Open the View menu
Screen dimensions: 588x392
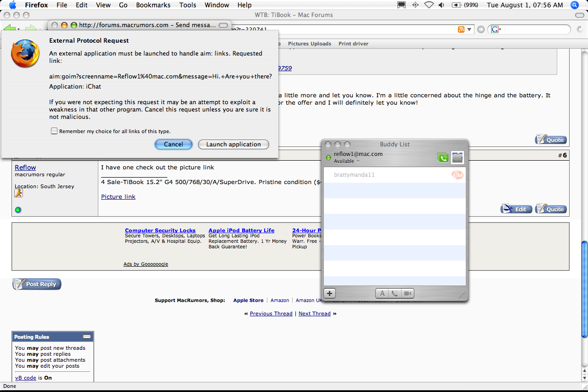[x=103, y=5]
